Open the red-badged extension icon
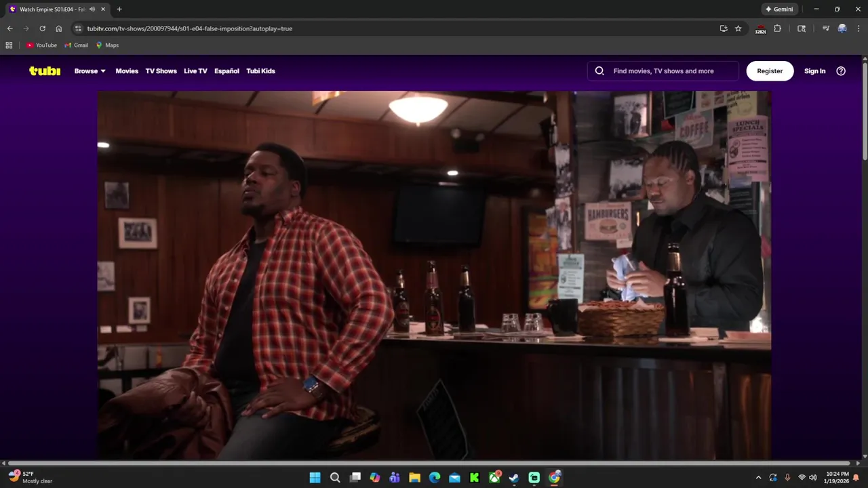 pos(760,28)
